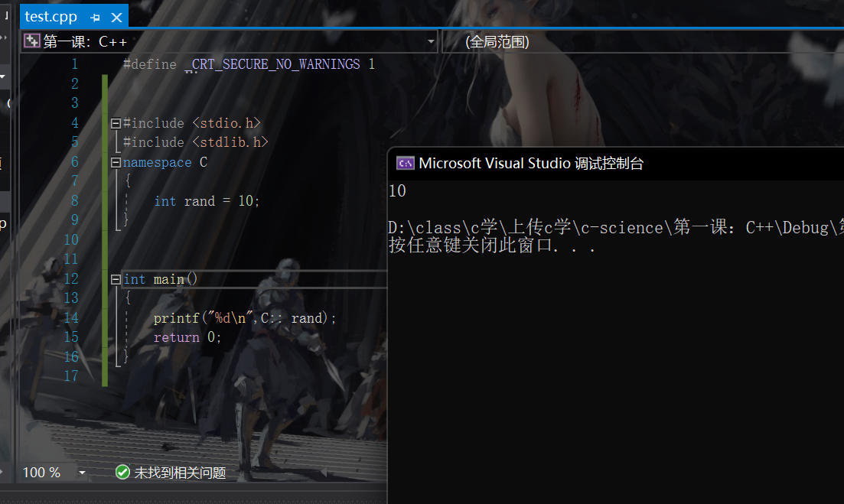Click the D:\class path line in console
844x504 pixels.
[616, 227]
